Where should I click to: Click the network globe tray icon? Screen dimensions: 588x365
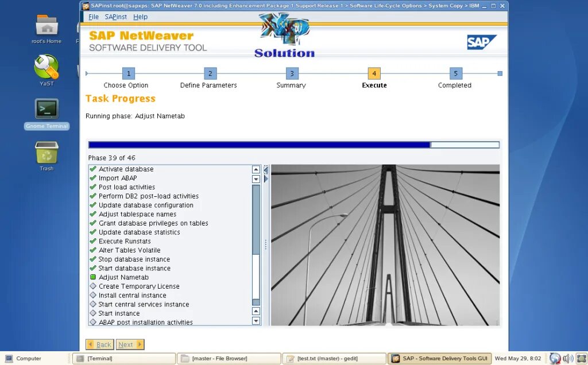tap(555, 359)
